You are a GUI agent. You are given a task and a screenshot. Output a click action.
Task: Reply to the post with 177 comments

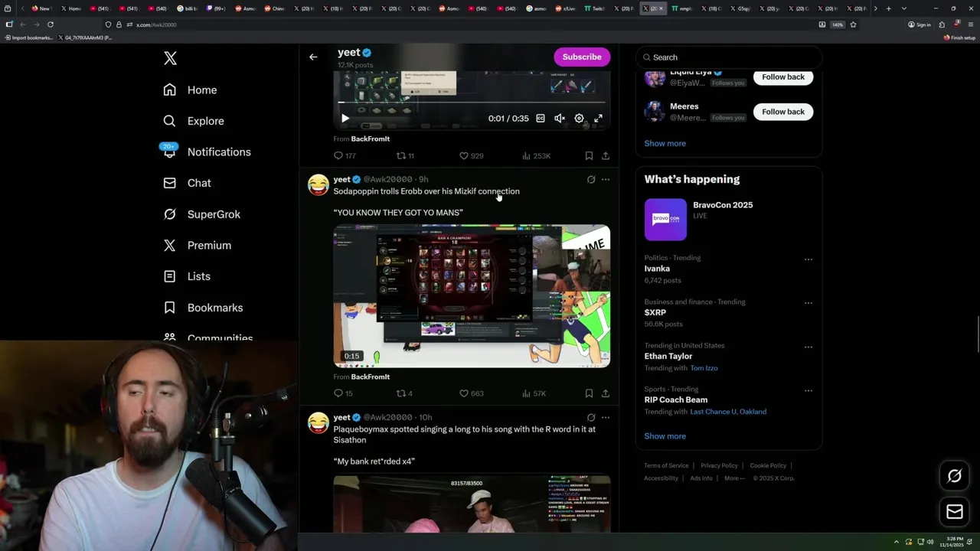[x=345, y=155]
